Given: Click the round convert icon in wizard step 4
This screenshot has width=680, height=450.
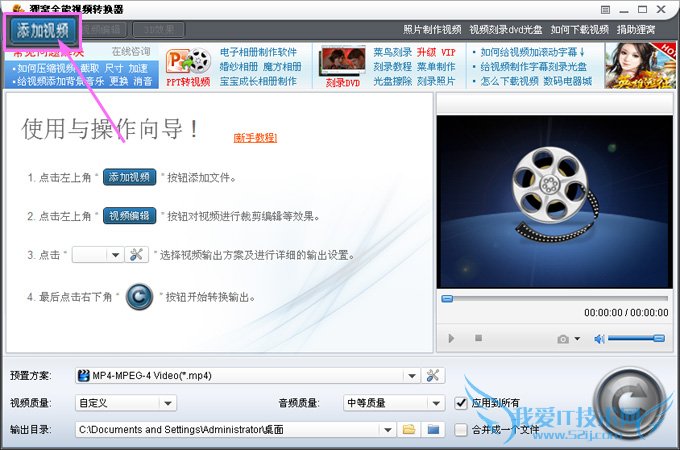Looking at the screenshot, I should point(139,297).
